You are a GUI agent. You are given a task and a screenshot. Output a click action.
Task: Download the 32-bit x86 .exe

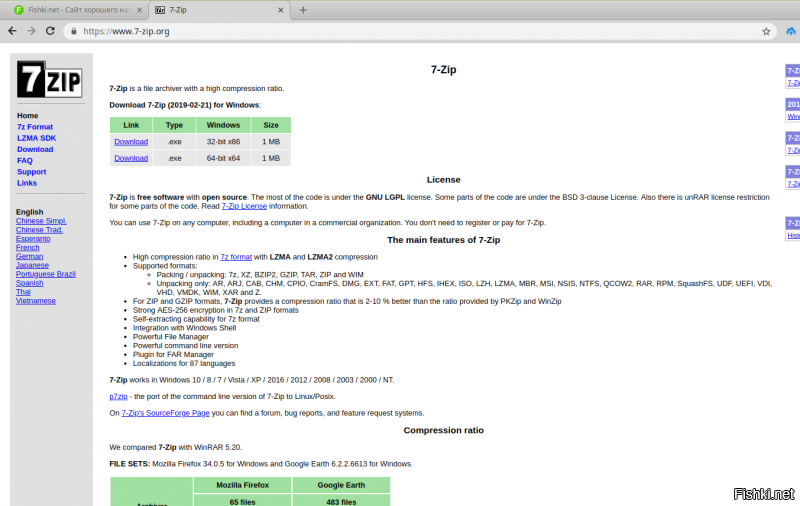pyautogui.click(x=131, y=142)
